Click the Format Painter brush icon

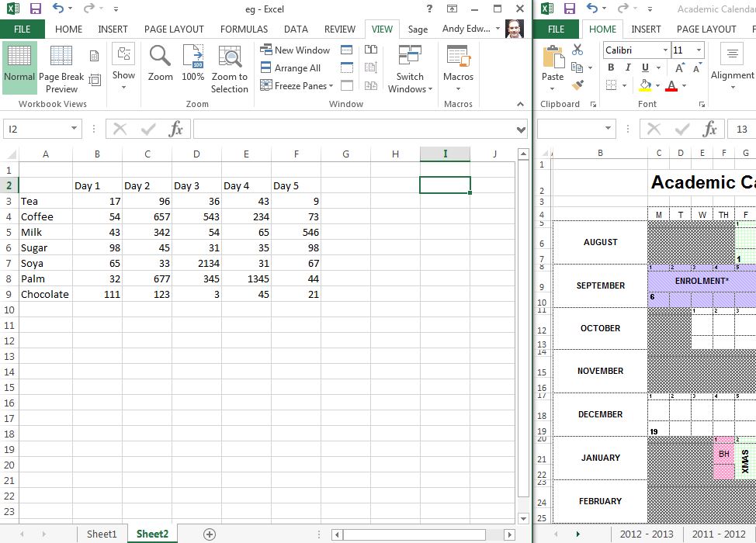(577, 85)
